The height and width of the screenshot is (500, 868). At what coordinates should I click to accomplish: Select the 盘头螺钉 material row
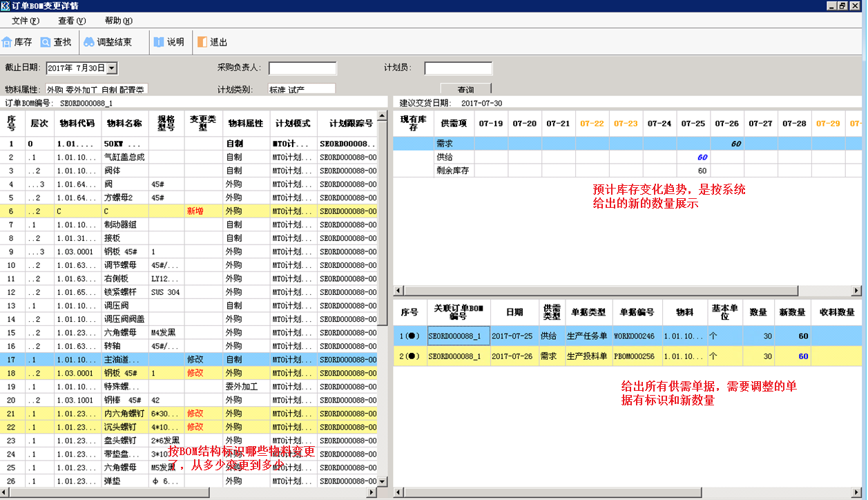point(189,441)
